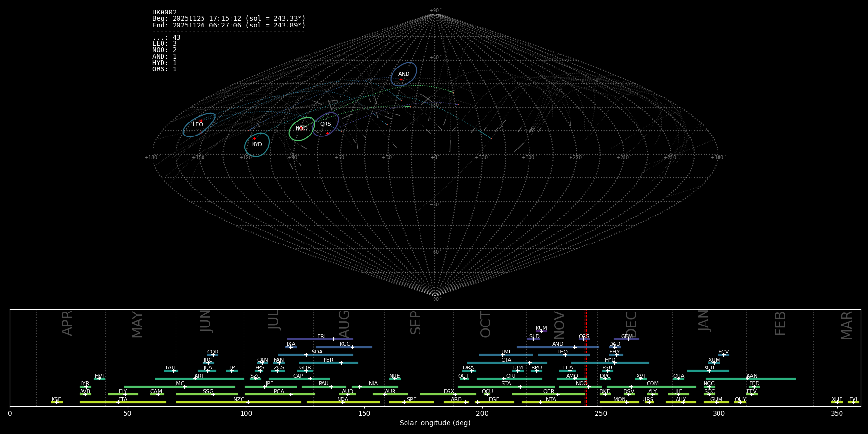Click the +90° north pole label on map
The height and width of the screenshot is (434, 868).
click(x=434, y=10)
